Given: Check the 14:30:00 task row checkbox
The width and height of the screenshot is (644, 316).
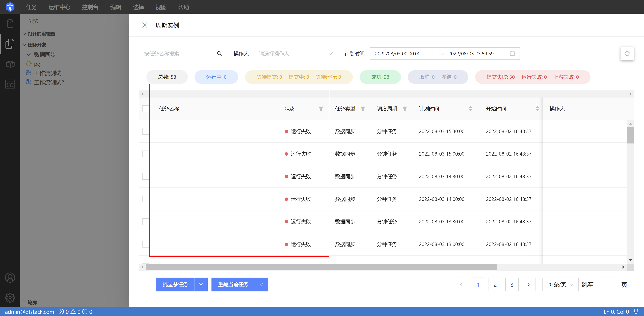Looking at the screenshot, I should (x=145, y=176).
